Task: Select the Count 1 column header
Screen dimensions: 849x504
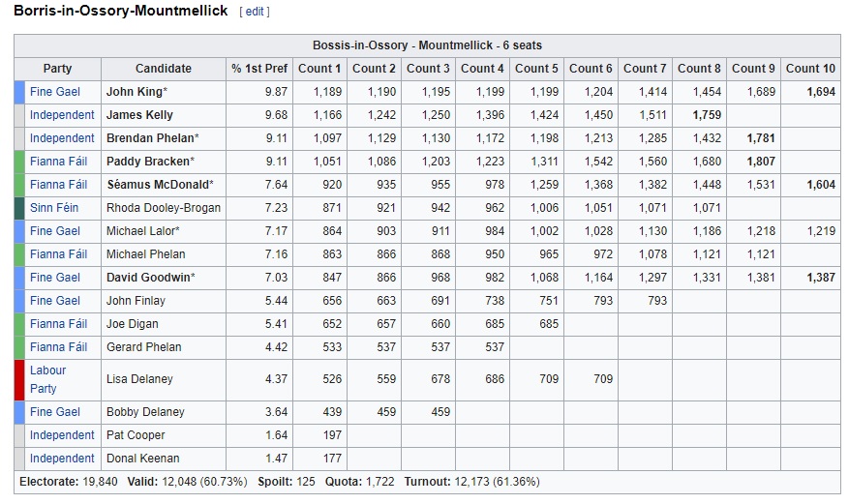Action: pos(319,69)
